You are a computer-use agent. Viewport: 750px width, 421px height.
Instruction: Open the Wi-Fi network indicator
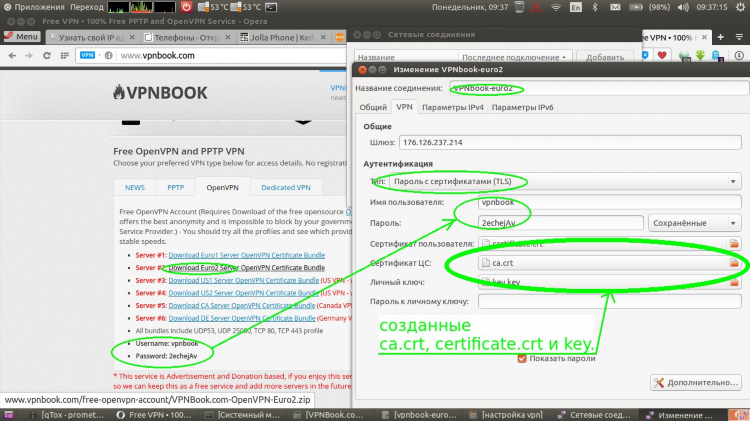(556, 7)
